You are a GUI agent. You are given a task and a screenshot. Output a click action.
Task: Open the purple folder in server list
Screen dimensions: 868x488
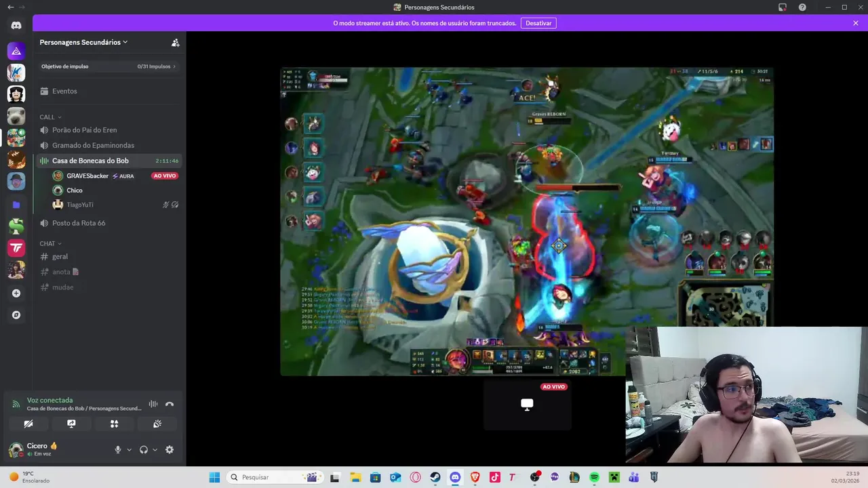coord(16,204)
